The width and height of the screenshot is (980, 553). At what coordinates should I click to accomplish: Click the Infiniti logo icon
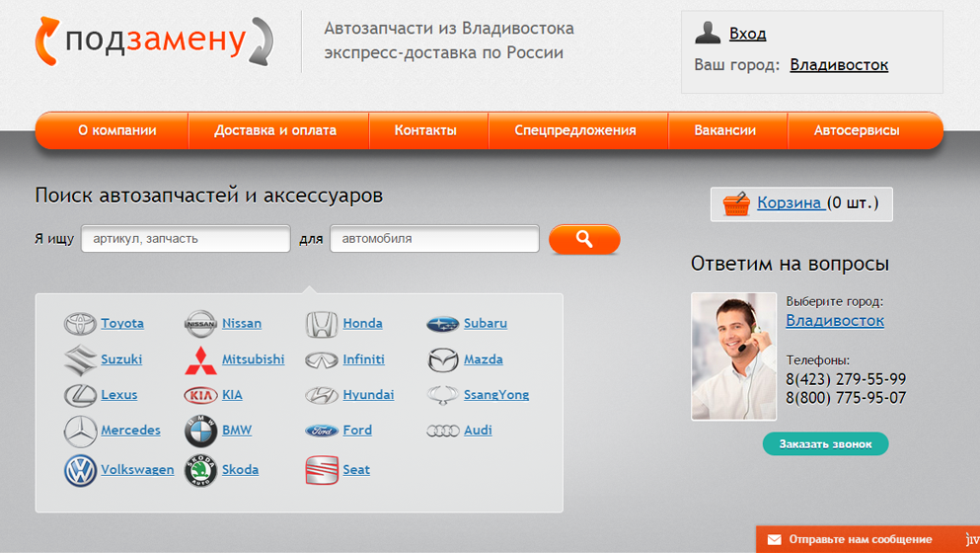click(x=322, y=360)
